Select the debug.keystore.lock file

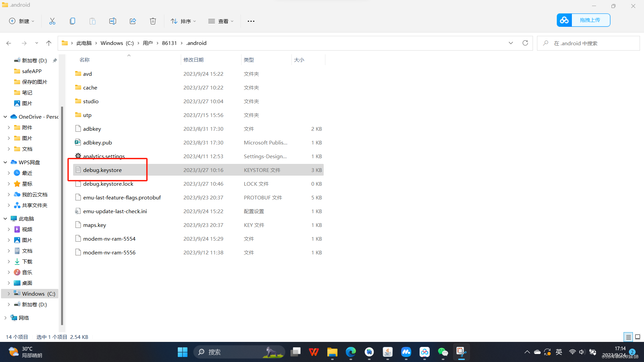click(108, 184)
